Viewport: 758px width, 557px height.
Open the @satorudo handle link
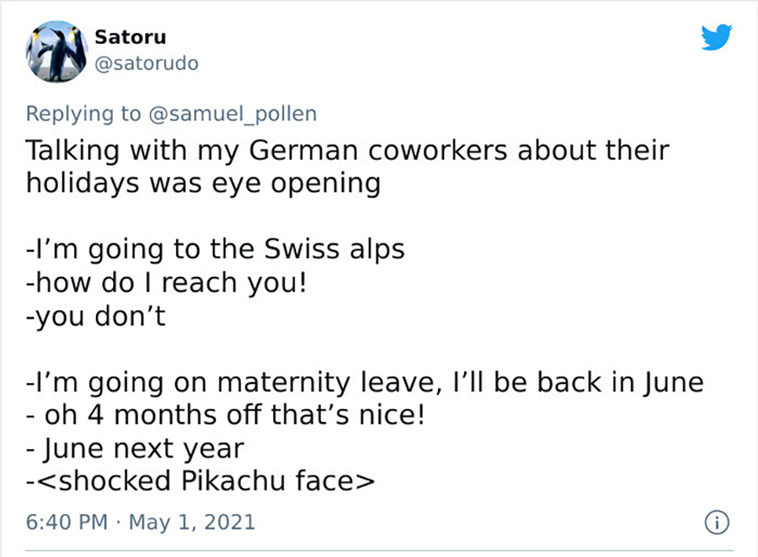coord(146,63)
